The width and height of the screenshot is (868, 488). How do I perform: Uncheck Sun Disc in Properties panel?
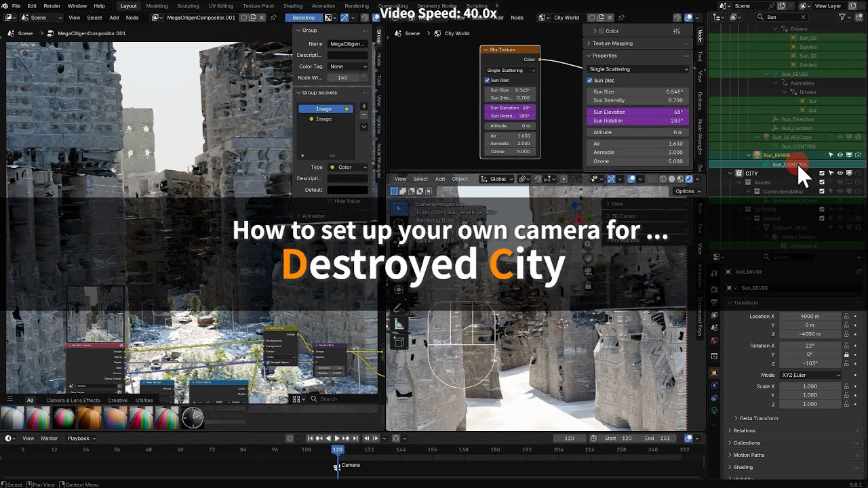590,81
